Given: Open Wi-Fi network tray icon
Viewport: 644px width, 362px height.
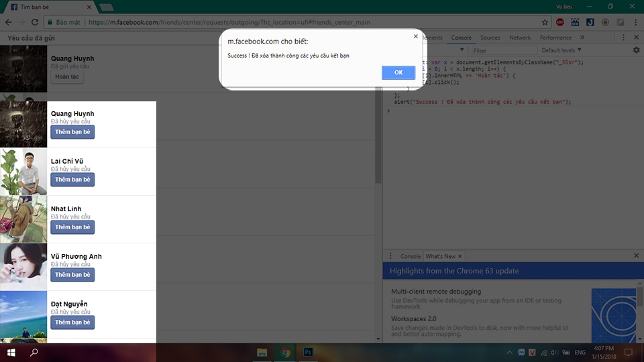Looking at the screenshot, I should point(544,353).
